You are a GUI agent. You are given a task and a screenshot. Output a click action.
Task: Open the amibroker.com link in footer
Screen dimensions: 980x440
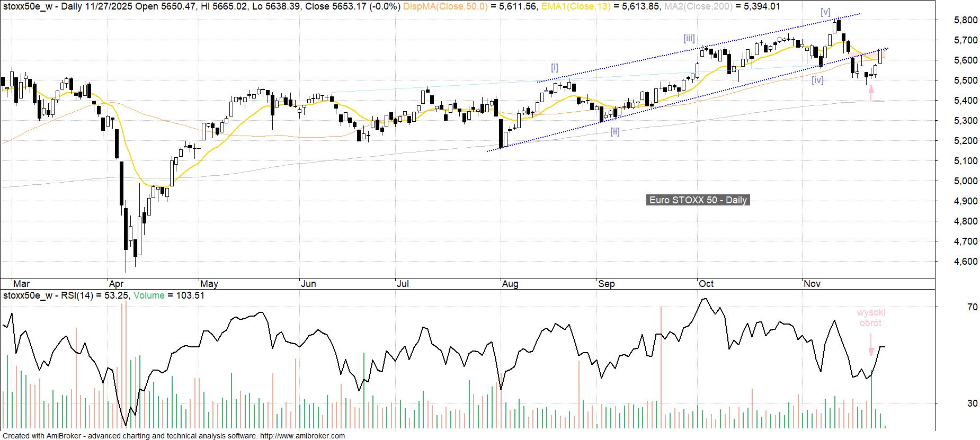(x=302, y=436)
